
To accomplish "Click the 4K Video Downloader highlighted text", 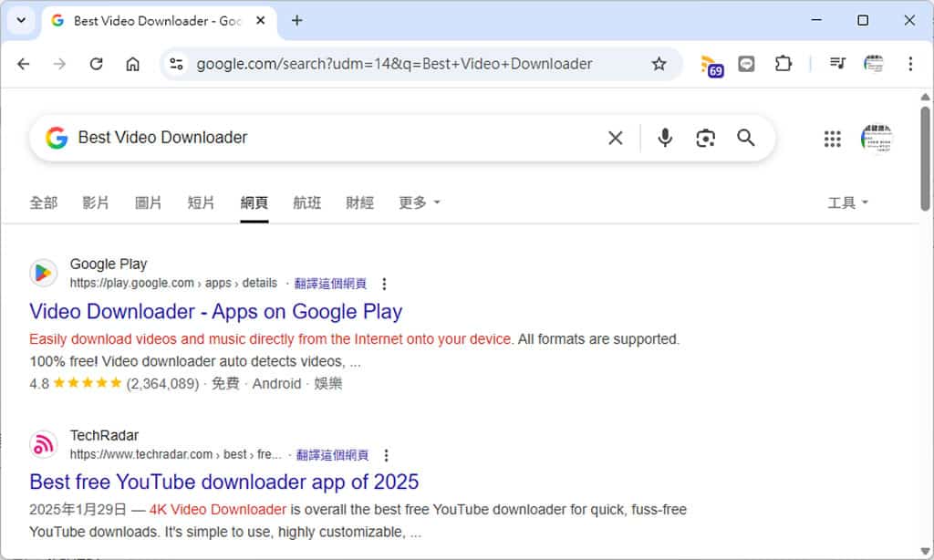I will 218,510.
